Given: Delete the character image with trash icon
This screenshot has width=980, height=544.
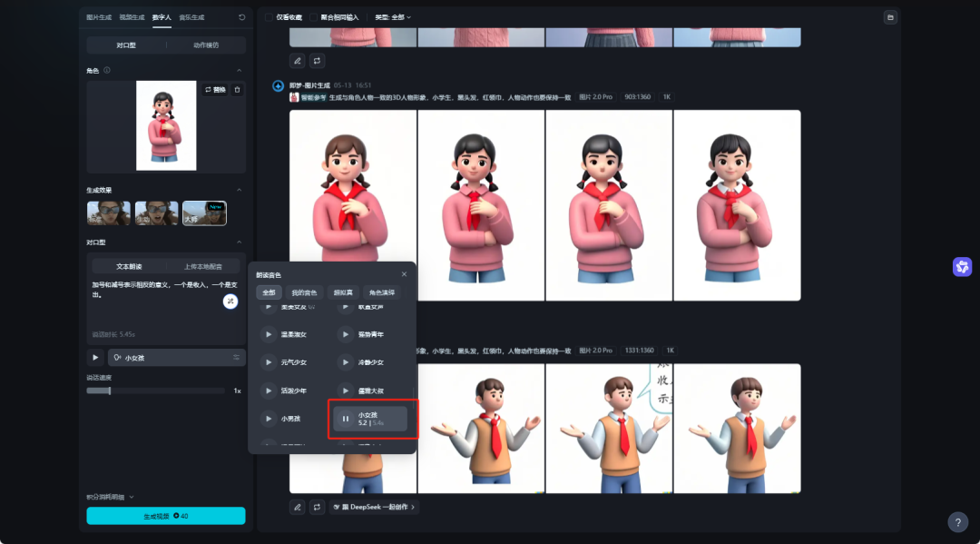Looking at the screenshot, I should click(237, 90).
